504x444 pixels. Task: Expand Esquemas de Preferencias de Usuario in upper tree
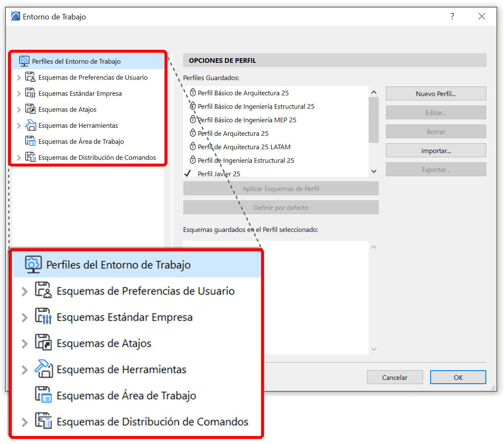(19, 78)
